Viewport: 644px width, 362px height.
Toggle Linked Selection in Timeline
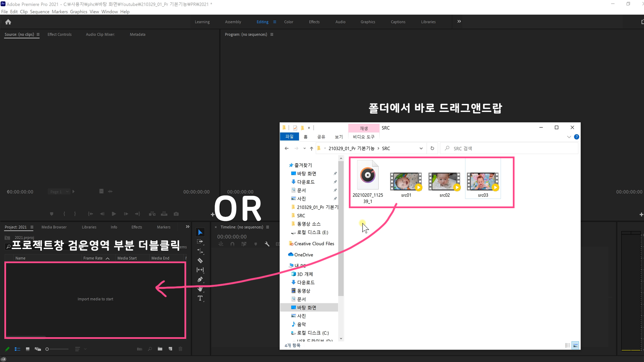244,244
